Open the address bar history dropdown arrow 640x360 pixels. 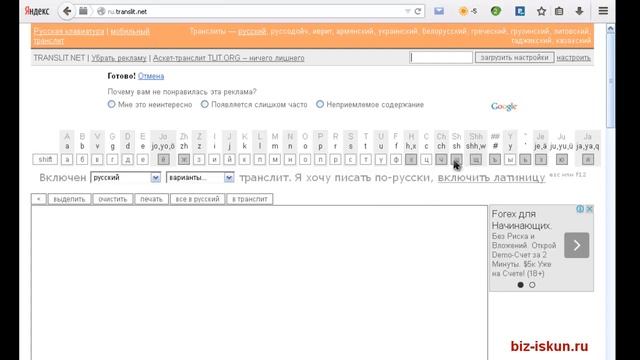[407, 11]
